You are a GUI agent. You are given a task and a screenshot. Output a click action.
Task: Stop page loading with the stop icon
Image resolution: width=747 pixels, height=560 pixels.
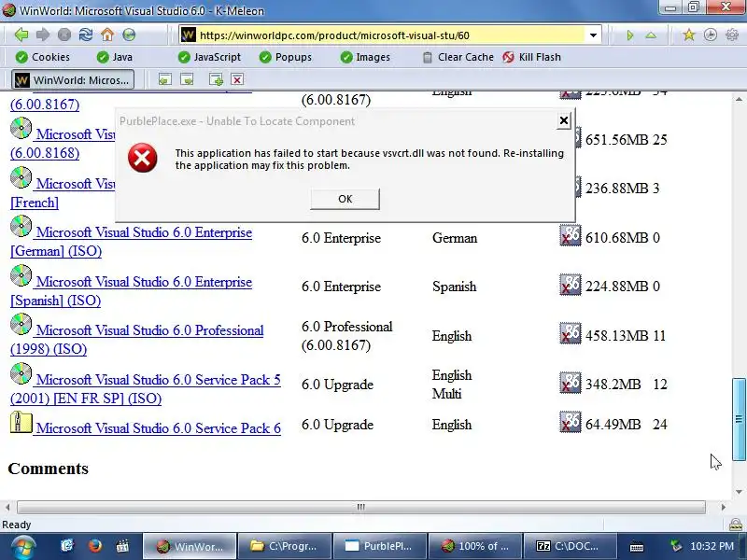coord(64,35)
